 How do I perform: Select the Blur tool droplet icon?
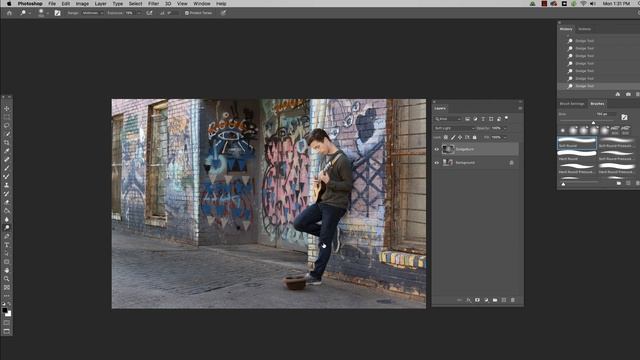[7, 219]
